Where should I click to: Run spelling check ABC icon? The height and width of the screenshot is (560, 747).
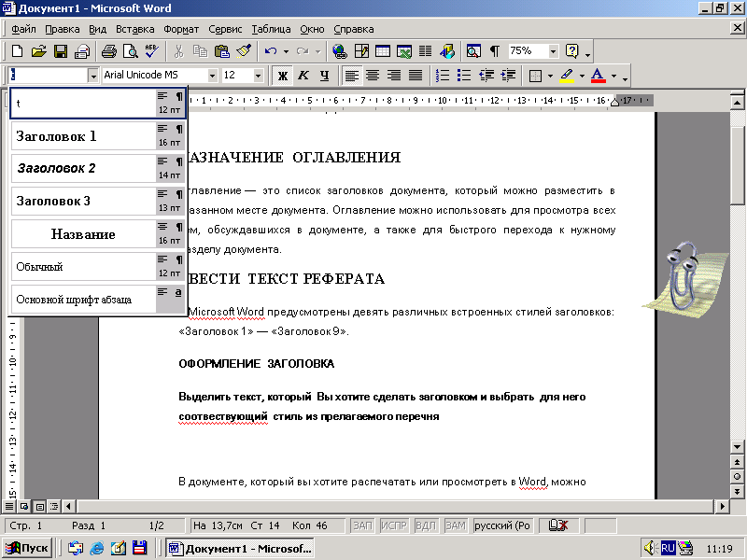[152, 51]
